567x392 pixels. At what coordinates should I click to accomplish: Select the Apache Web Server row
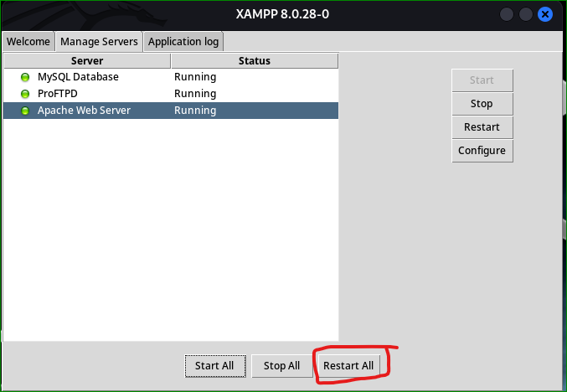coord(171,111)
